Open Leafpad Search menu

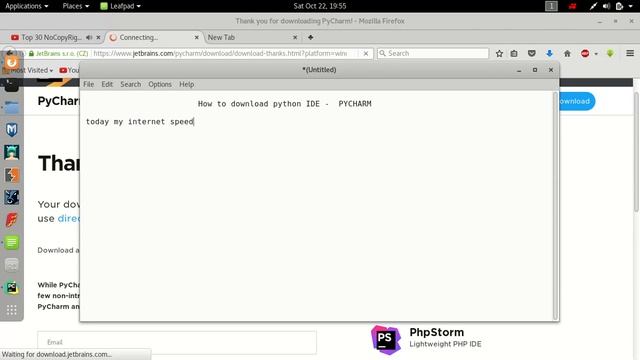pyautogui.click(x=131, y=84)
